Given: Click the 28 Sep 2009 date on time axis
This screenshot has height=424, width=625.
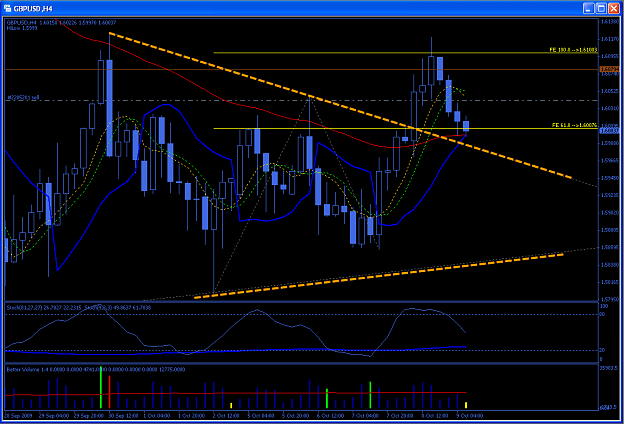Looking at the screenshot, I should (x=18, y=415).
